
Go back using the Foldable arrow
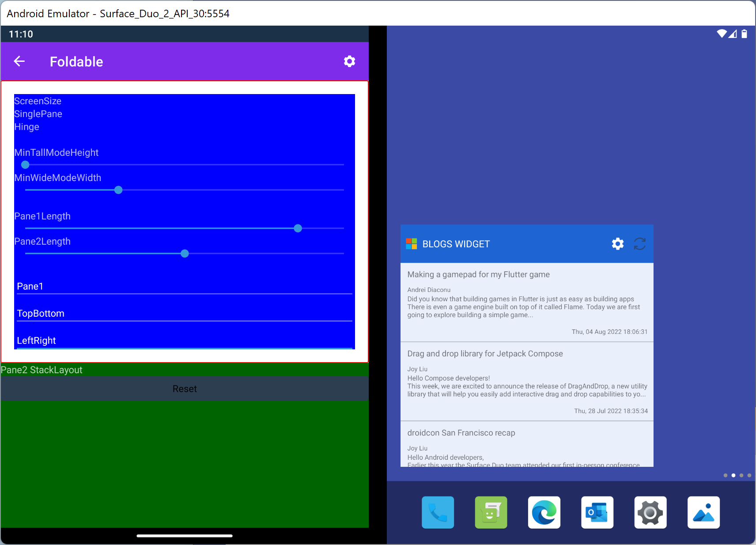point(19,61)
